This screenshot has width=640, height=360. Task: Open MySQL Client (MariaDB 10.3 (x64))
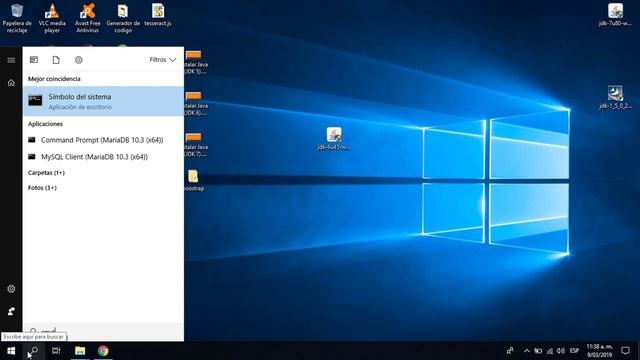pyautogui.click(x=103, y=157)
